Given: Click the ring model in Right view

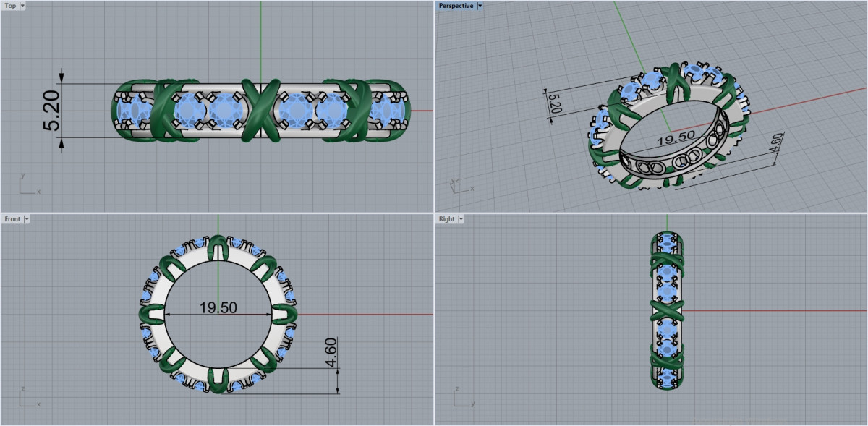Looking at the screenshot, I should point(667,311).
